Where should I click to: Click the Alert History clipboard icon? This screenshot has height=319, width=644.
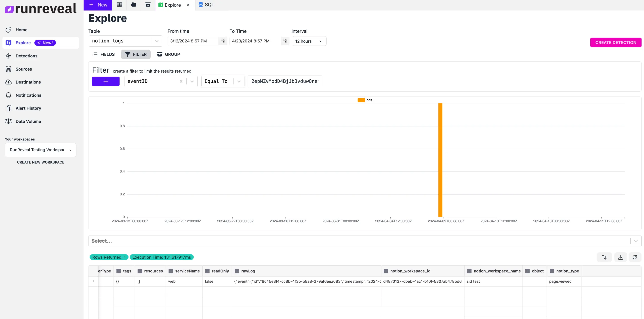(8, 108)
